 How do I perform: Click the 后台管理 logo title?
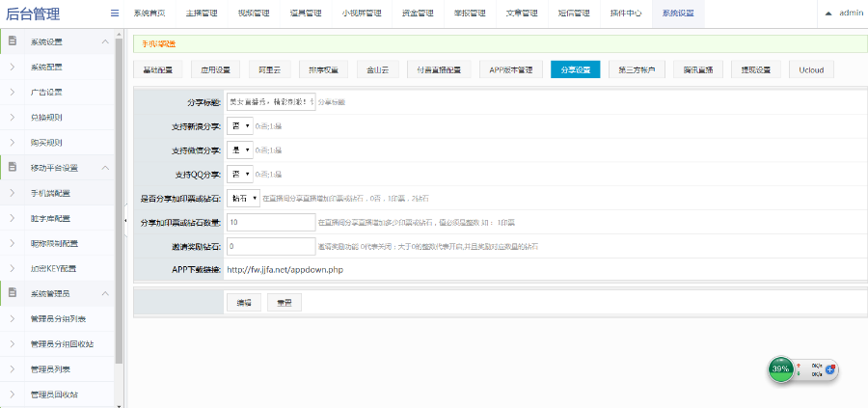33,14
